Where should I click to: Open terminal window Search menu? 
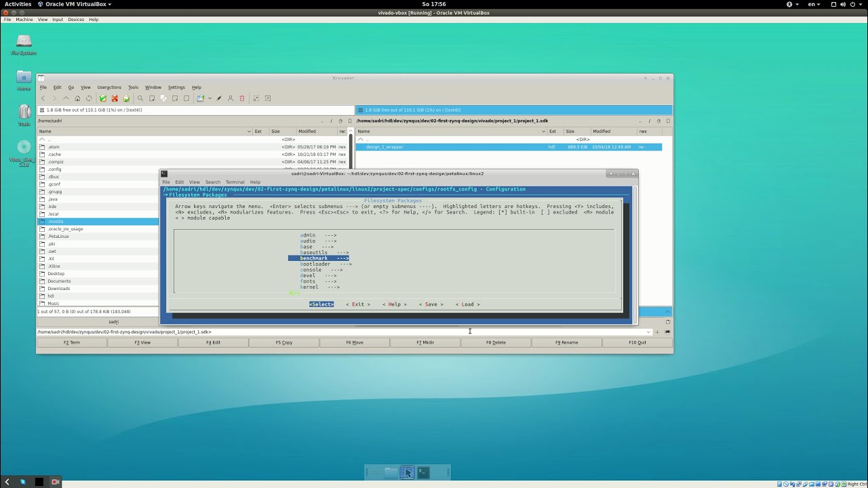click(x=212, y=182)
